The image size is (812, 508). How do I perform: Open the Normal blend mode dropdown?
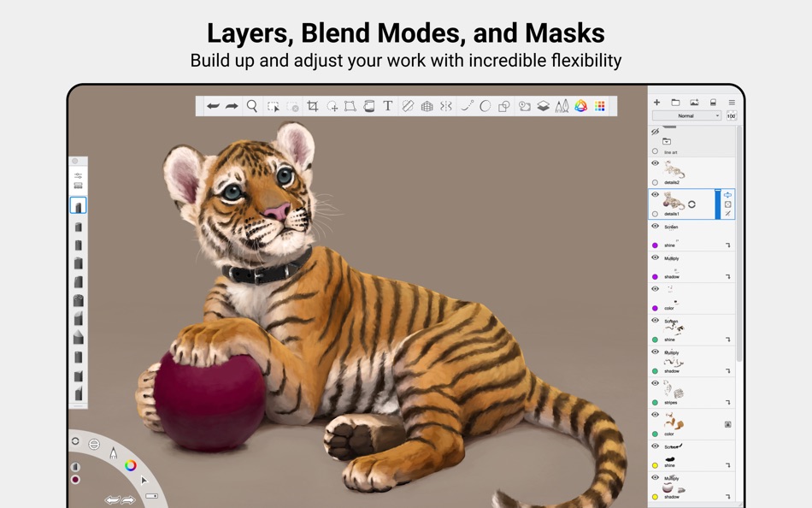[x=686, y=115]
